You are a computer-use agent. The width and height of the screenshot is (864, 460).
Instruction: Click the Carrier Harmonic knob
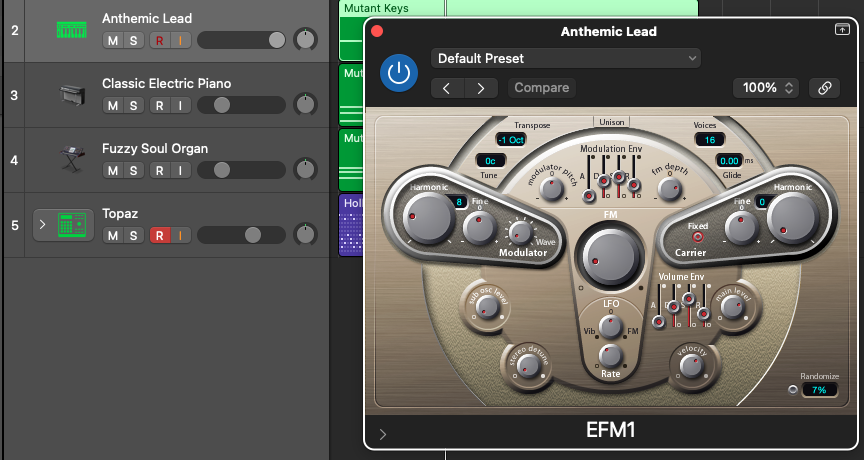pos(793,219)
